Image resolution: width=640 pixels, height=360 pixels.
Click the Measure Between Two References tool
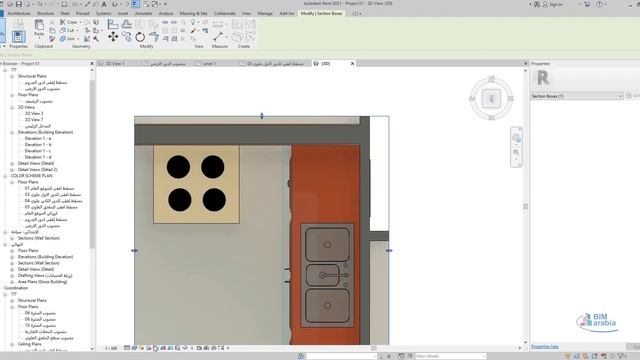click(218, 37)
